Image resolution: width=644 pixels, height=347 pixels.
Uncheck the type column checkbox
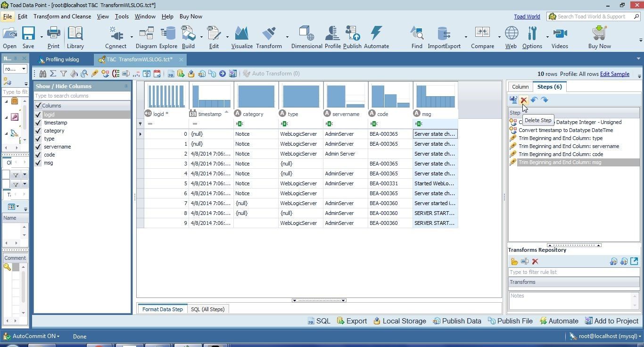click(x=38, y=139)
